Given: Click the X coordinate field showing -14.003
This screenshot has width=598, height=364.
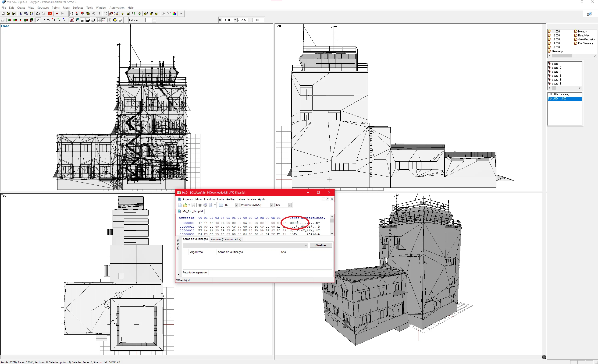Looking at the screenshot, I should [x=227, y=20].
